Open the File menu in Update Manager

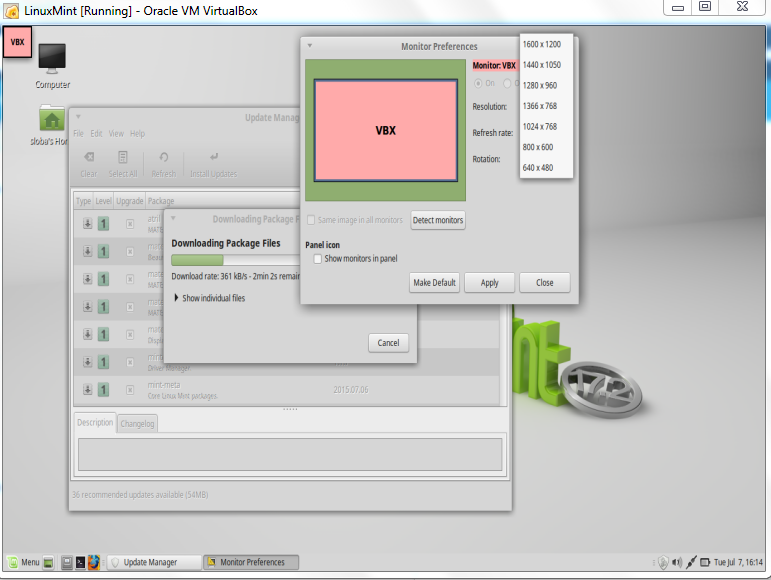[x=78, y=134]
